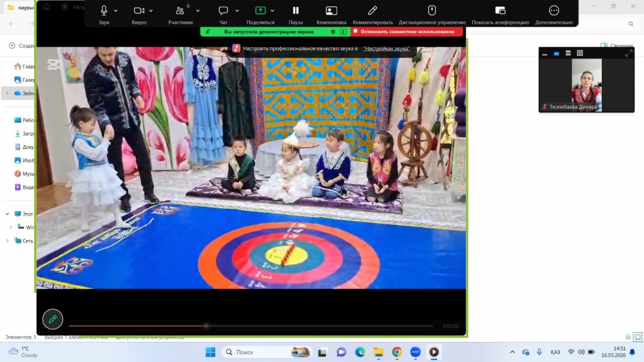The width and height of the screenshot is (644, 362).
Task: Click the green annotation pen circle
Action: pyautogui.click(x=53, y=319)
